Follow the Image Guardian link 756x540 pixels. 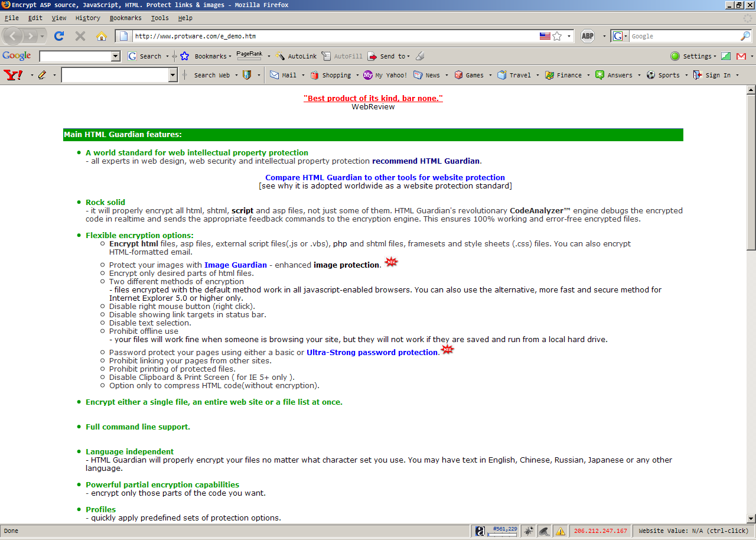click(x=236, y=265)
